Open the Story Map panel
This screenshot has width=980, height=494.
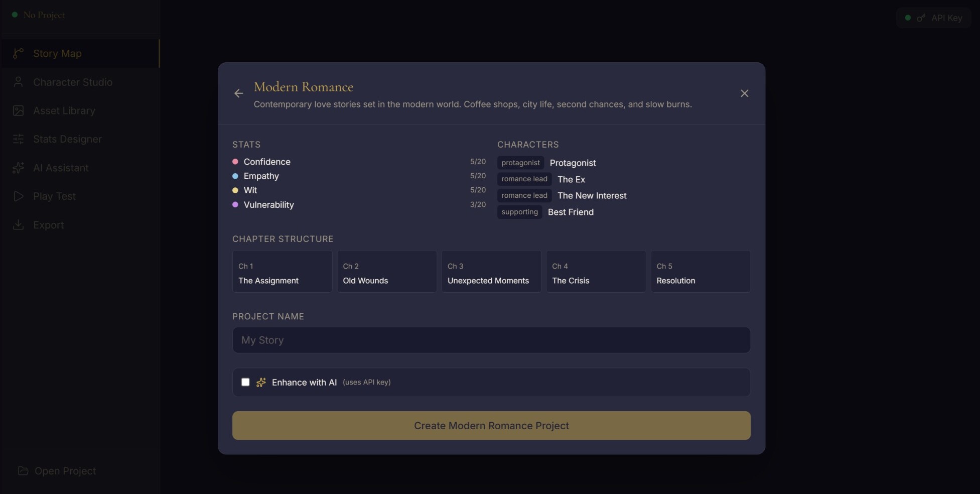click(x=57, y=53)
